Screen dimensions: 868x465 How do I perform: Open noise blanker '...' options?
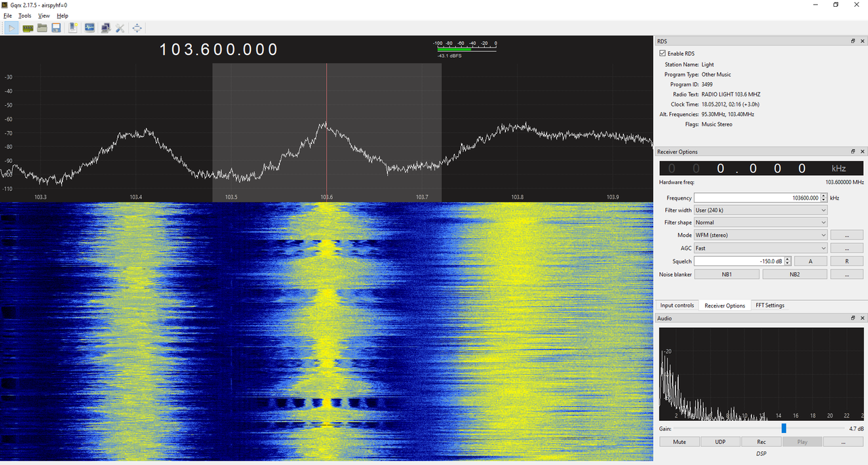click(x=846, y=274)
